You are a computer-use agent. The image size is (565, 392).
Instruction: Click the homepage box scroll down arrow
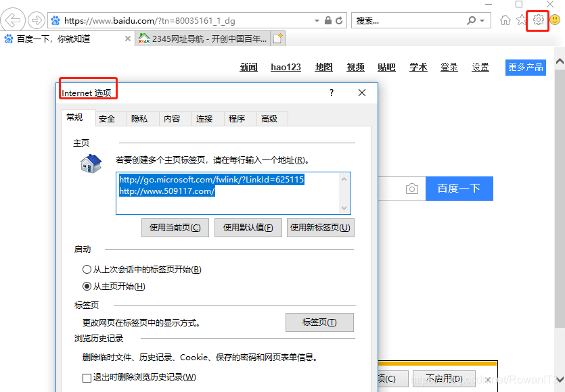click(344, 208)
